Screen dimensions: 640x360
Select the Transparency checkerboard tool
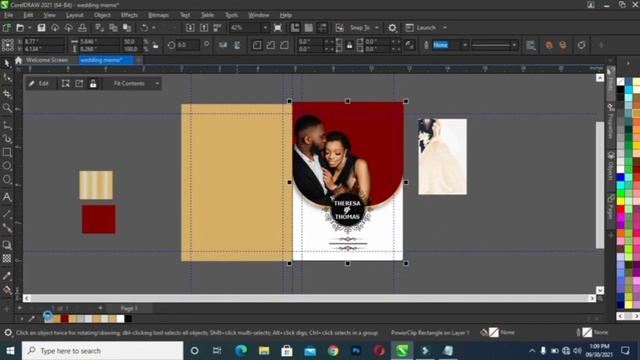[7, 258]
